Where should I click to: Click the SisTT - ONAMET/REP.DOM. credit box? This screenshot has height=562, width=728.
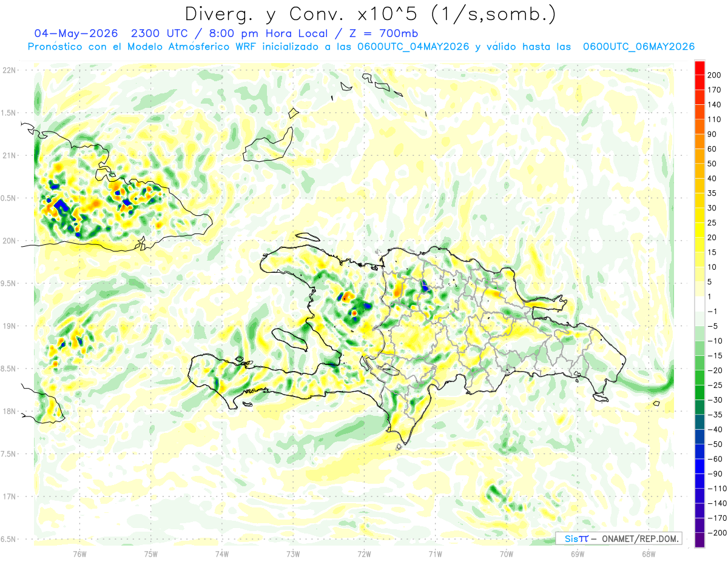click(x=618, y=538)
